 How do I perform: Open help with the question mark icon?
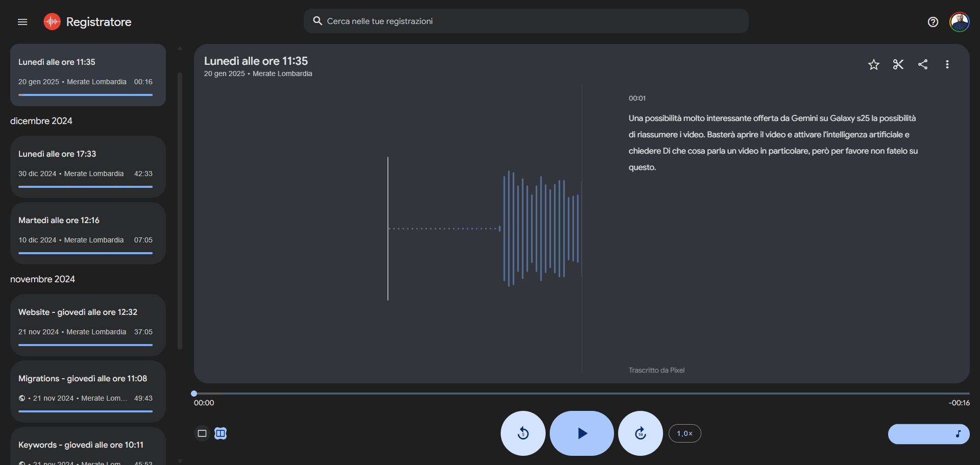tap(933, 22)
